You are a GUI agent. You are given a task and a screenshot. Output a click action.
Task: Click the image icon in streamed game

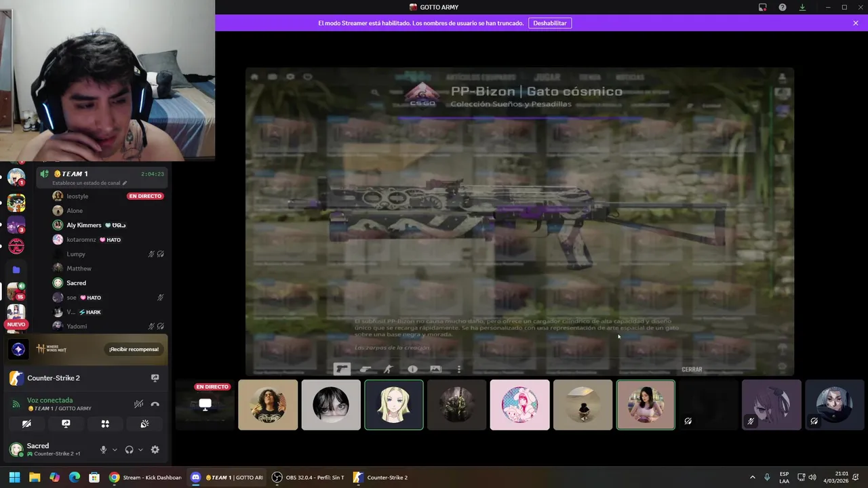pos(435,369)
